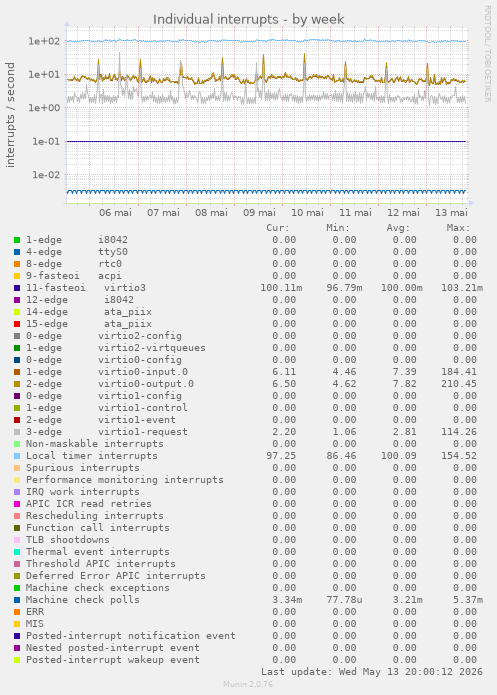Image resolution: width=497 pixels, height=695 pixels.
Task: Click the APIC ICR read retries swatch
Action: click(17, 504)
